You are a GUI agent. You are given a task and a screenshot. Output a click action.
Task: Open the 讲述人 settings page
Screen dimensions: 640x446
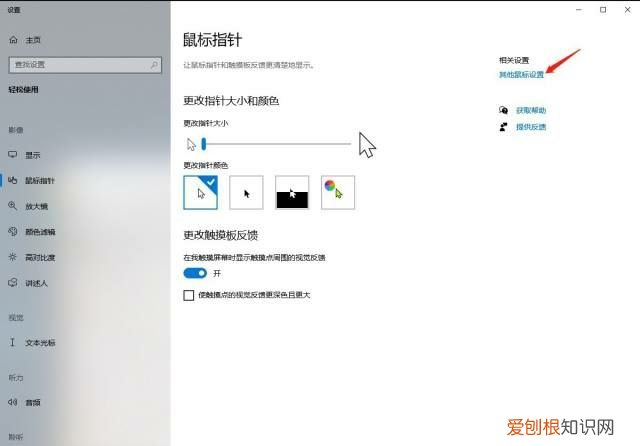(x=36, y=283)
